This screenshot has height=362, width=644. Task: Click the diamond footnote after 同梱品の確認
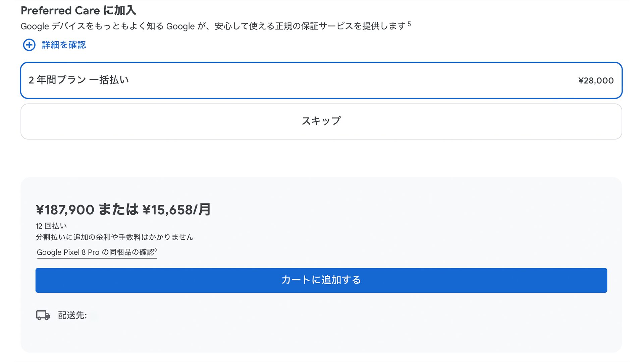pos(156,250)
